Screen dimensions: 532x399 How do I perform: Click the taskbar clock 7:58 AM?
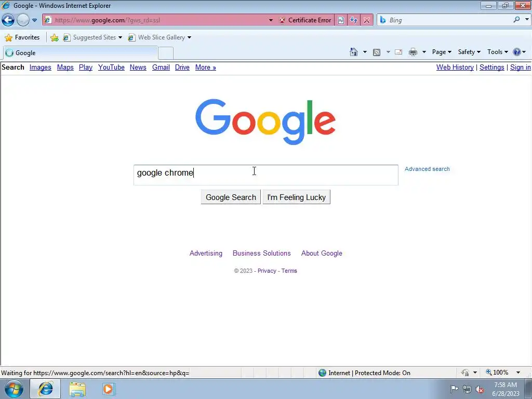point(506,389)
